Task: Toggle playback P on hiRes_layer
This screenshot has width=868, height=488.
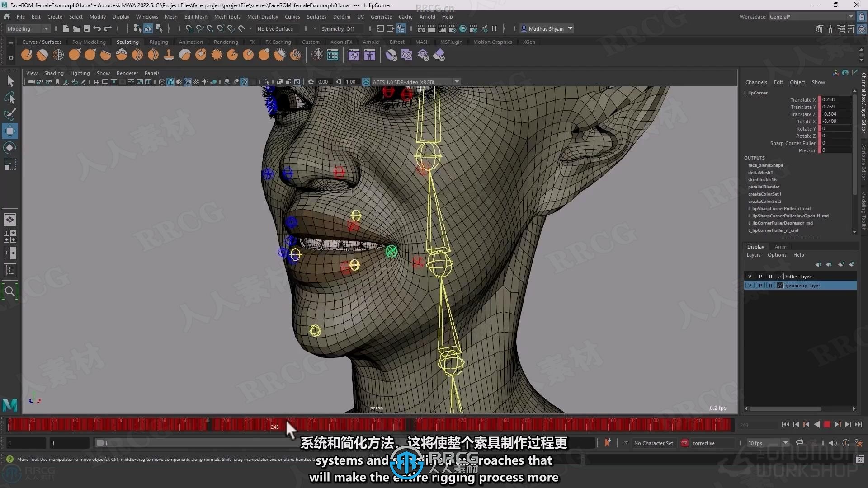Action: coord(760,277)
